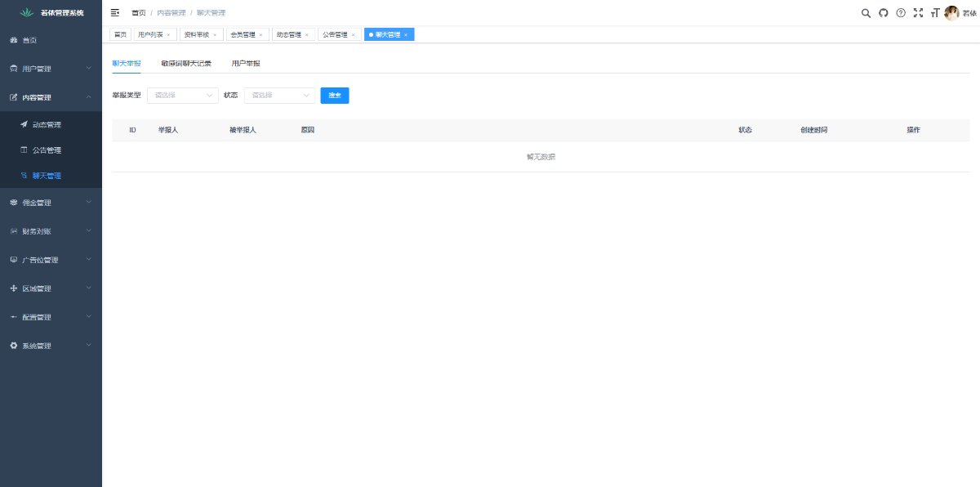Open the font size setting icon
The image size is (980, 487).
pyautogui.click(x=934, y=13)
